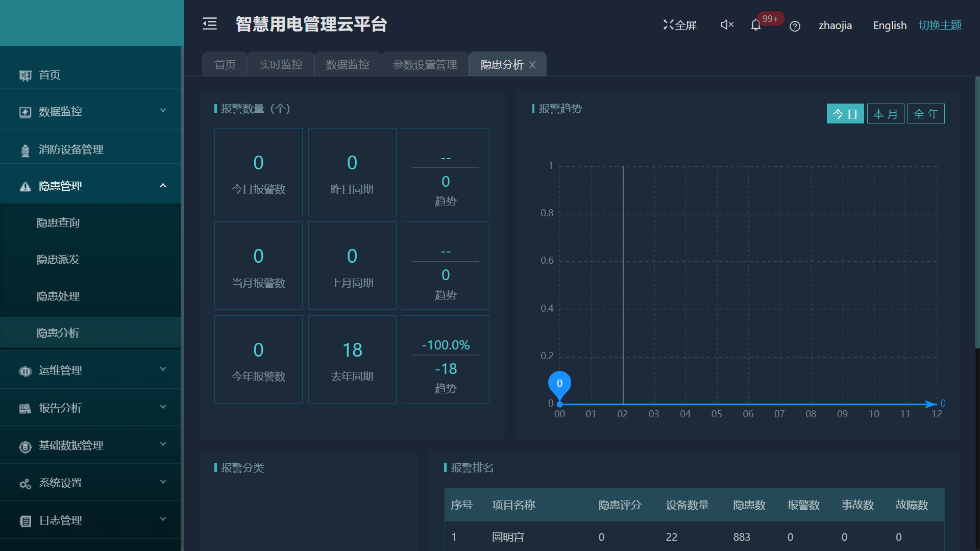Click the 切换主题 theme switch link
The height and width of the screenshot is (551, 980).
(940, 26)
